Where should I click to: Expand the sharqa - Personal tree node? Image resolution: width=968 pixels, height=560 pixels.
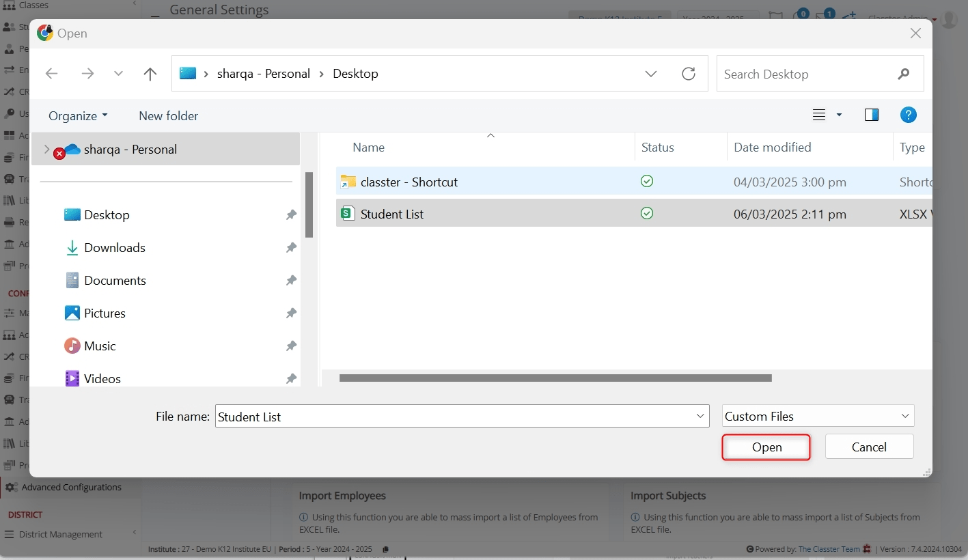tap(46, 149)
